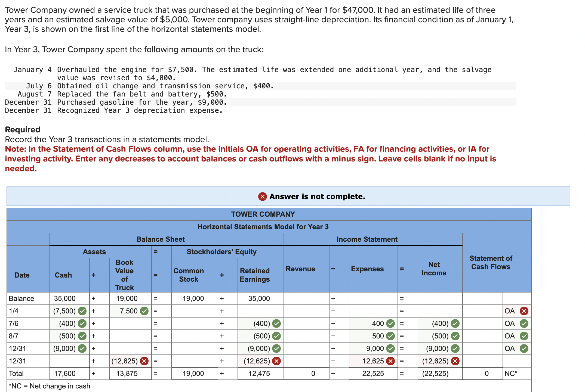Click red X icon beside 1/4 OA cell
Screen dimensions: 585x392
click(524, 311)
